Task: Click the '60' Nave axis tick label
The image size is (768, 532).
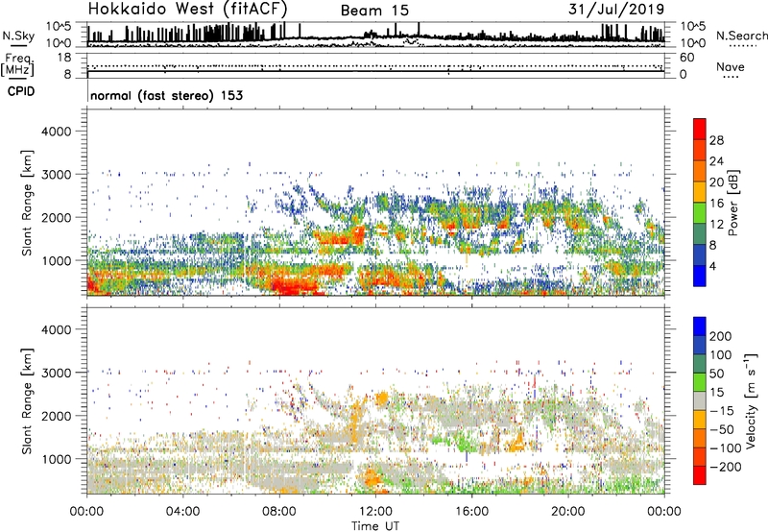Action: (x=686, y=58)
